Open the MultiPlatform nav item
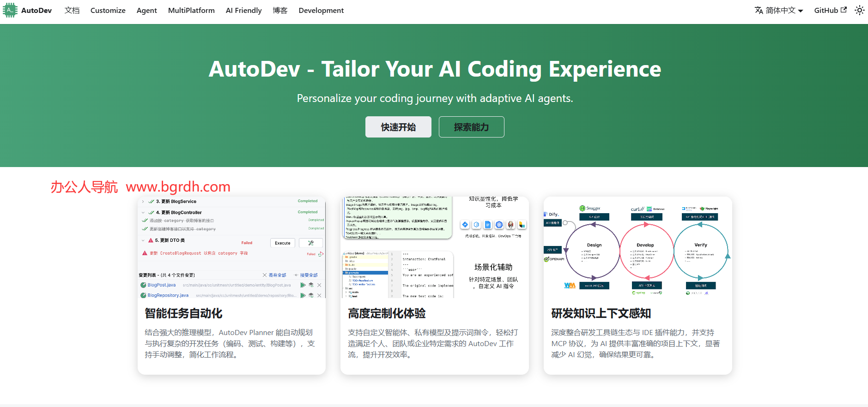Viewport: 868px width, 407px height. [x=191, y=10]
